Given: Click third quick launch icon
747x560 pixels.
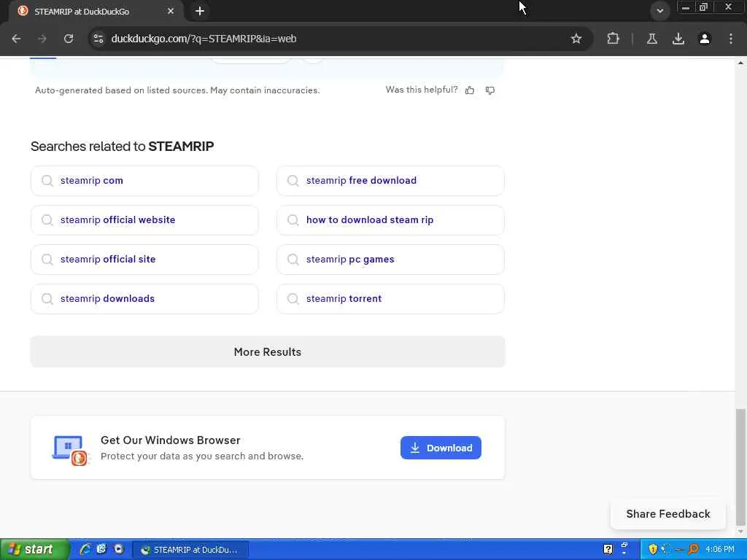Looking at the screenshot, I should [x=118, y=550].
